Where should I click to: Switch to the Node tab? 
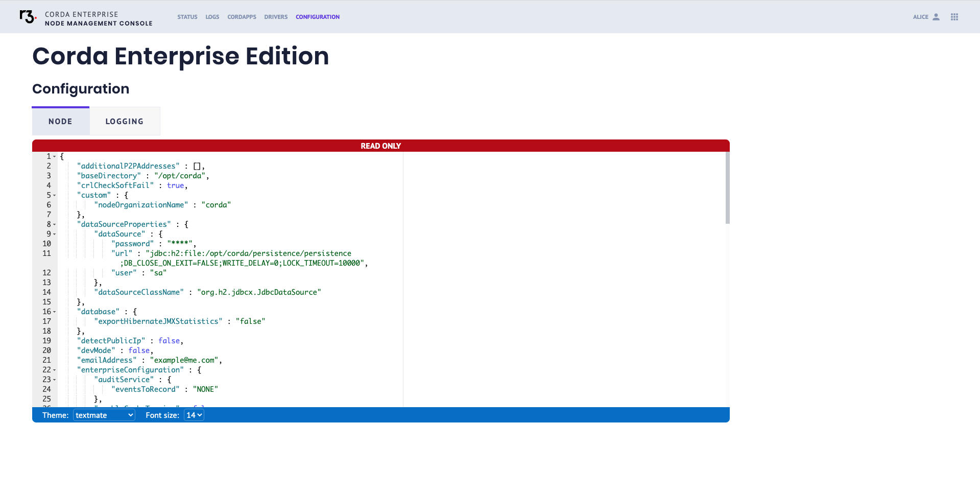pos(61,121)
